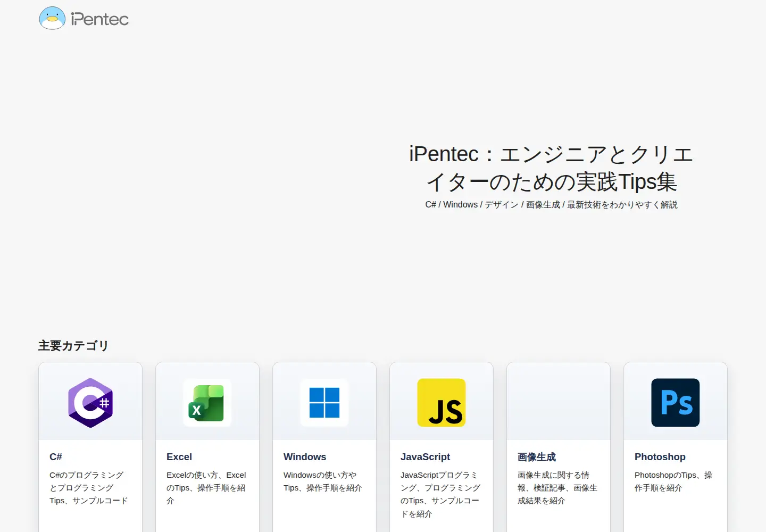Click the blank image area of 画像生成 card

pyautogui.click(x=559, y=402)
